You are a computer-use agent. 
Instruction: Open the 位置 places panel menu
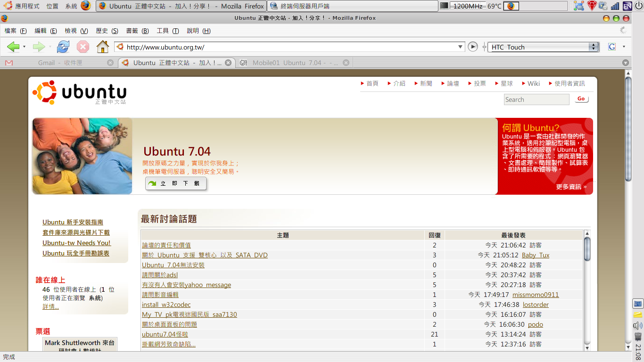coord(53,6)
